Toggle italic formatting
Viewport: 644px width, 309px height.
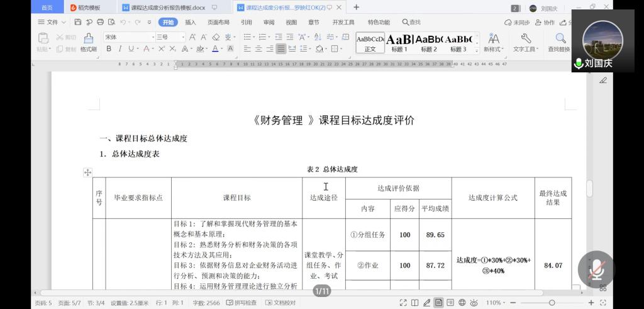119,49
